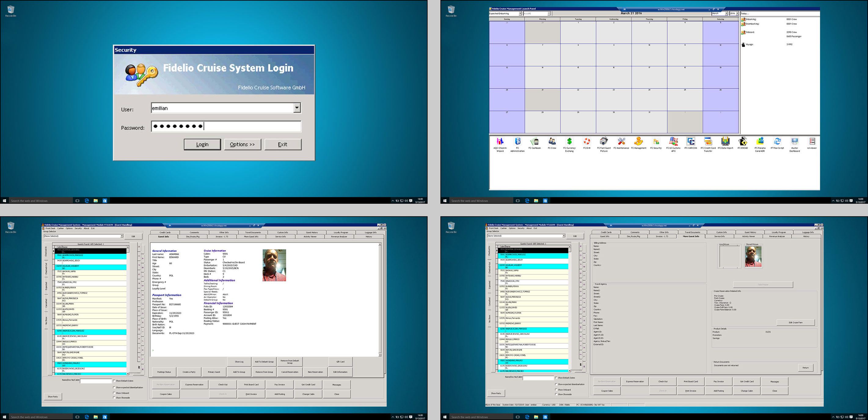868x420 pixels.
Task: Open Cashier menu in General Information window
Action: point(60,228)
